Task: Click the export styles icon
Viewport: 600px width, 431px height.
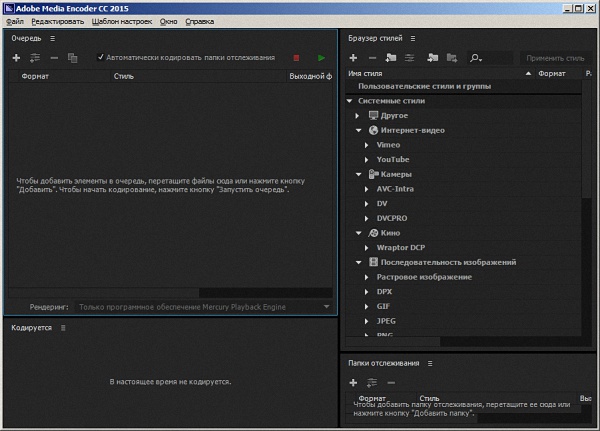Action: [x=452, y=58]
